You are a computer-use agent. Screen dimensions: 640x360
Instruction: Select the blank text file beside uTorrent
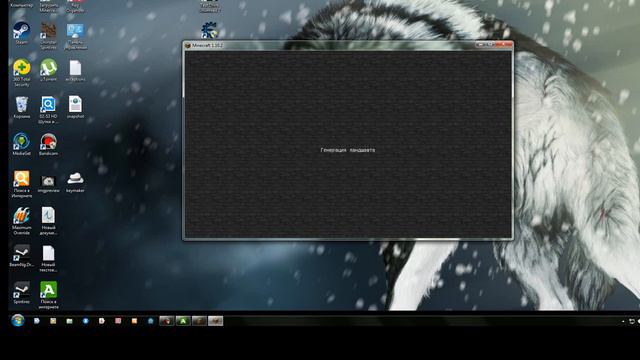(75, 70)
